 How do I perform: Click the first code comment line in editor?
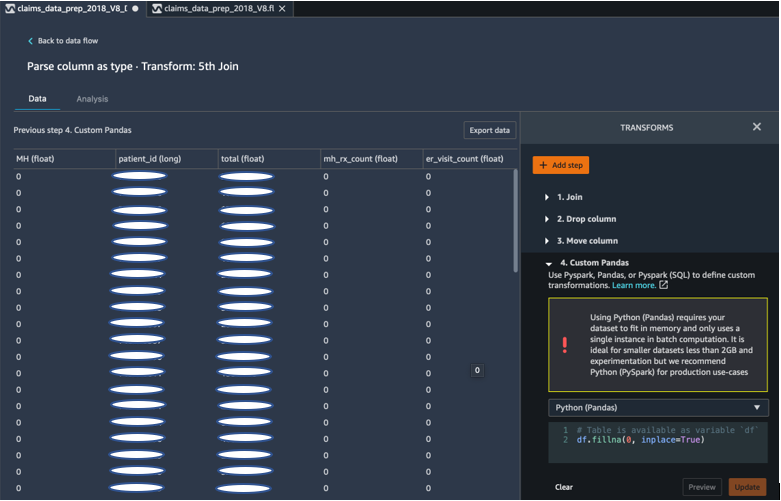pyautogui.click(x=667, y=430)
